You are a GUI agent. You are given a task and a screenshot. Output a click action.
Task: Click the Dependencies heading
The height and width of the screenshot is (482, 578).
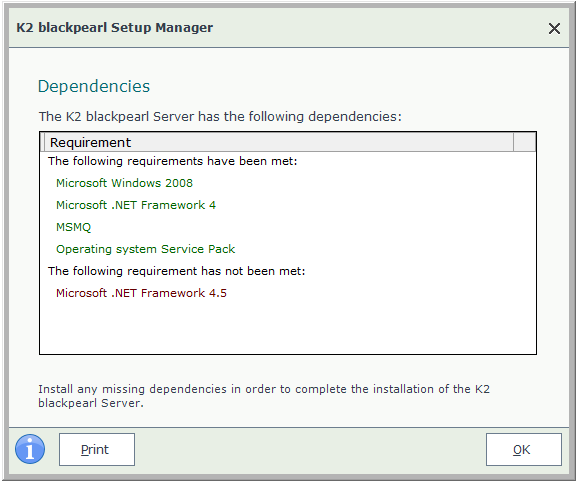tap(94, 87)
